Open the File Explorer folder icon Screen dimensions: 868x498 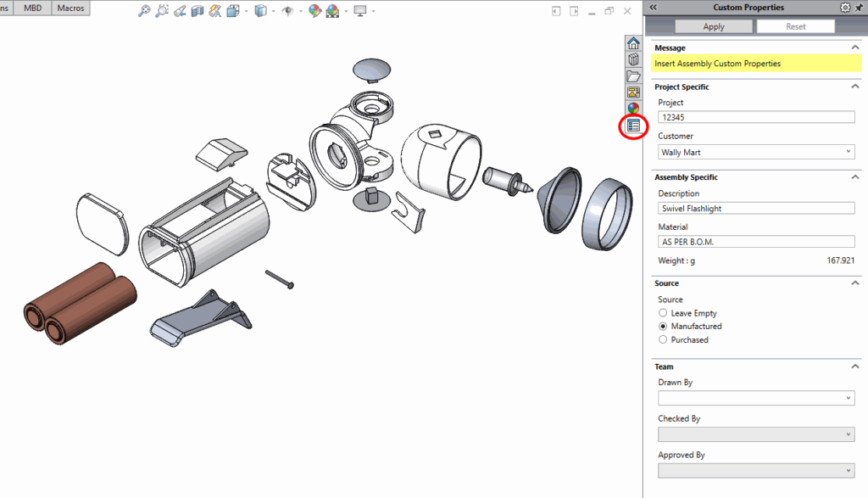click(x=633, y=76)
